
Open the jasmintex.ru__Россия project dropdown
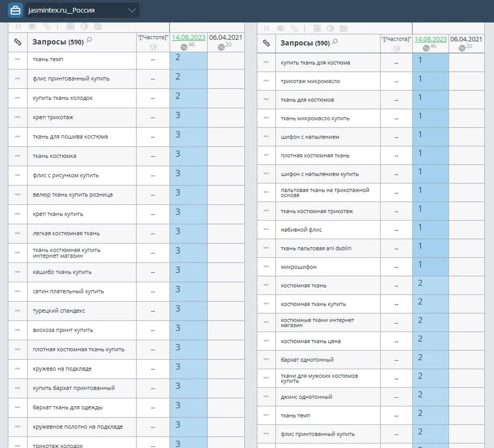(82, 10)
